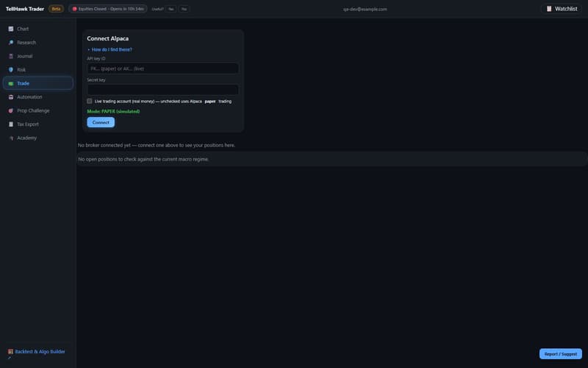
Task: Select the Trade sidebar item
Action: click(38, 83)
